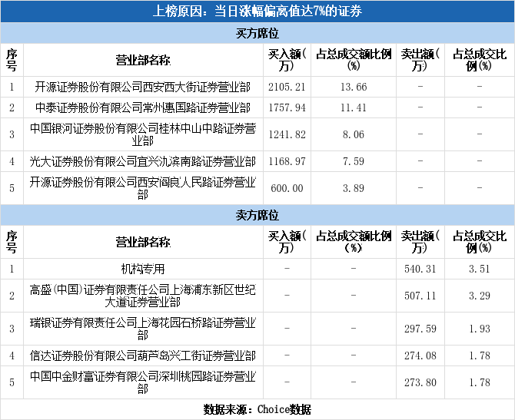
Task: Click 营业部名称 header in buyer table
Action: click(x=143, y=60)
